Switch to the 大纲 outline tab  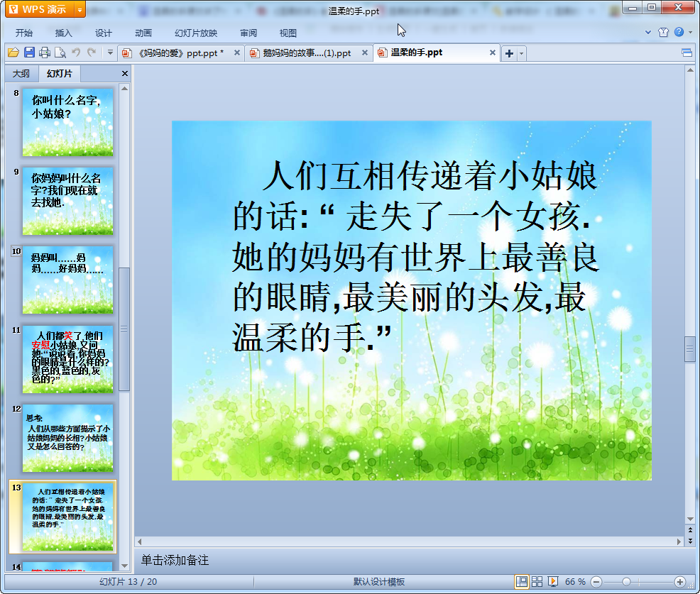click(21, 74)
